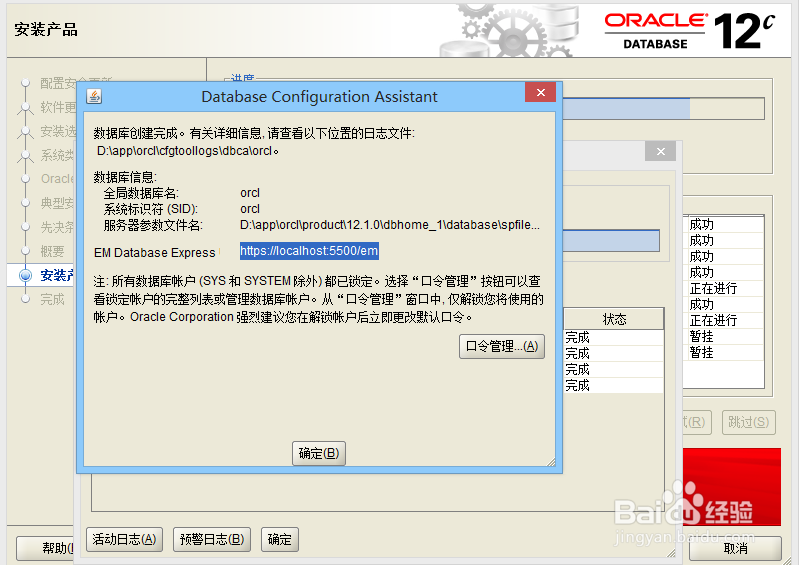The height and width of the screenshot is (565, 800).
Task: Select the 软件更新 step in sidebar
Action: click(x=58, y=107)
